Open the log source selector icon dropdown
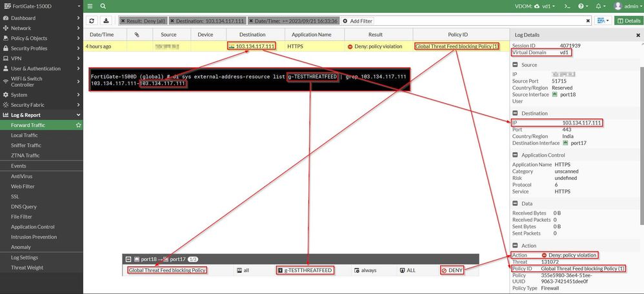The height and width of the screenshot is (294, 644). click(603, 21)
